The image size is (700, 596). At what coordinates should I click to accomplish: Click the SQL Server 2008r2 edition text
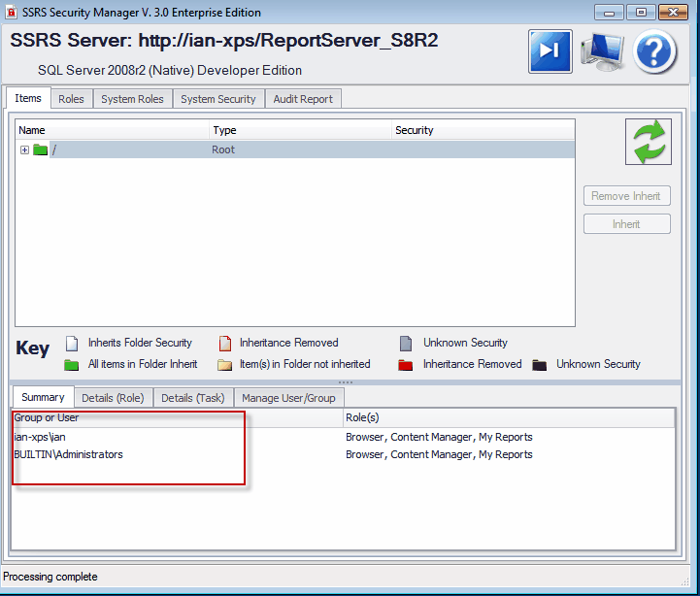tap(170, 70)
